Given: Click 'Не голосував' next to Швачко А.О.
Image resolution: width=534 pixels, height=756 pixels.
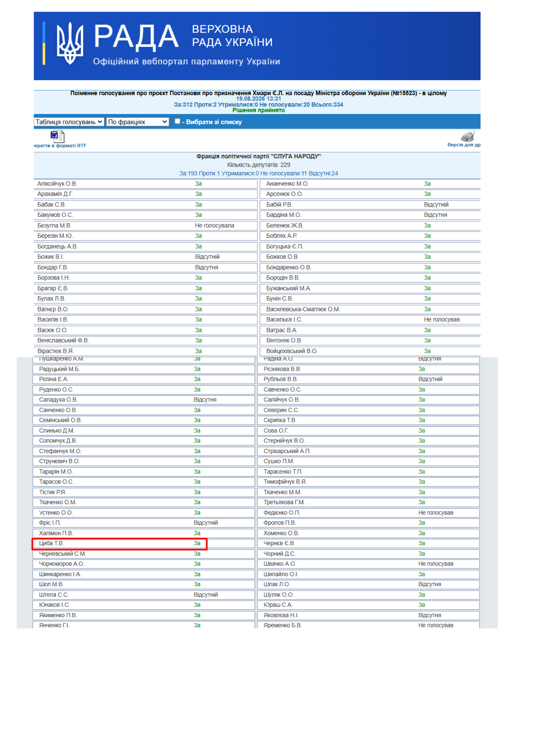Looking at the screenshot, I should coord(436,564).
